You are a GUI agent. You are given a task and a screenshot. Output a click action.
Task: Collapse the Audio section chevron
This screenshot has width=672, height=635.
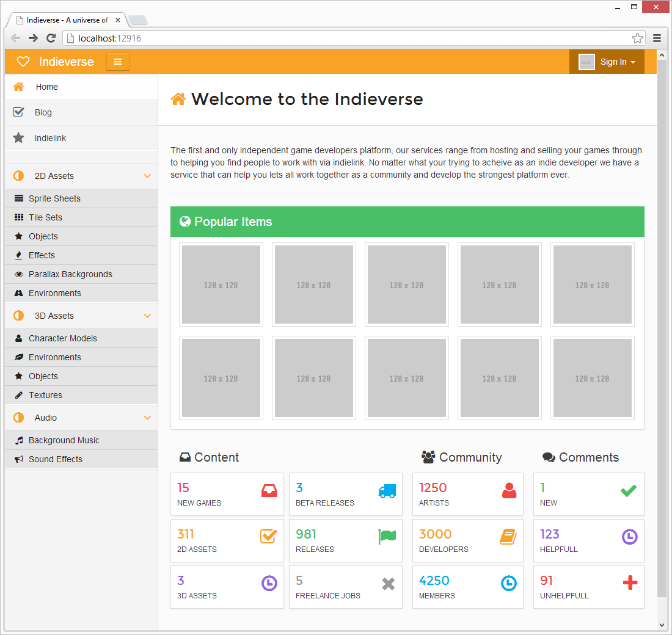[x=147, y=418]
